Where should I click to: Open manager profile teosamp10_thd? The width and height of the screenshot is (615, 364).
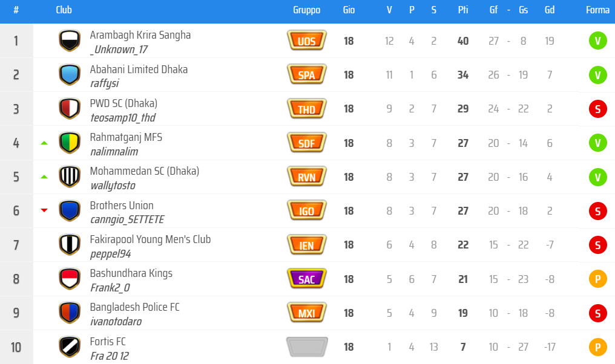pos(122,118)
